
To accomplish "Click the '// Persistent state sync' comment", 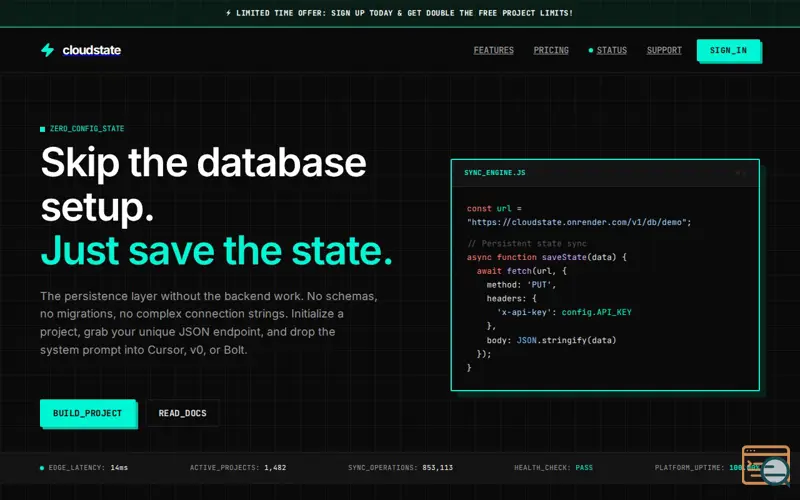I will (x=527, y=243).
